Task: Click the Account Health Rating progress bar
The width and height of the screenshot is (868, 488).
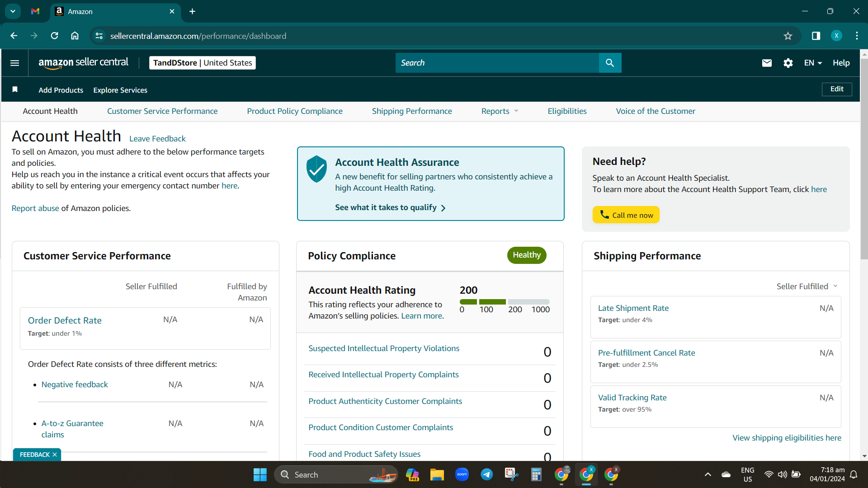Action: tap(505, 301)
